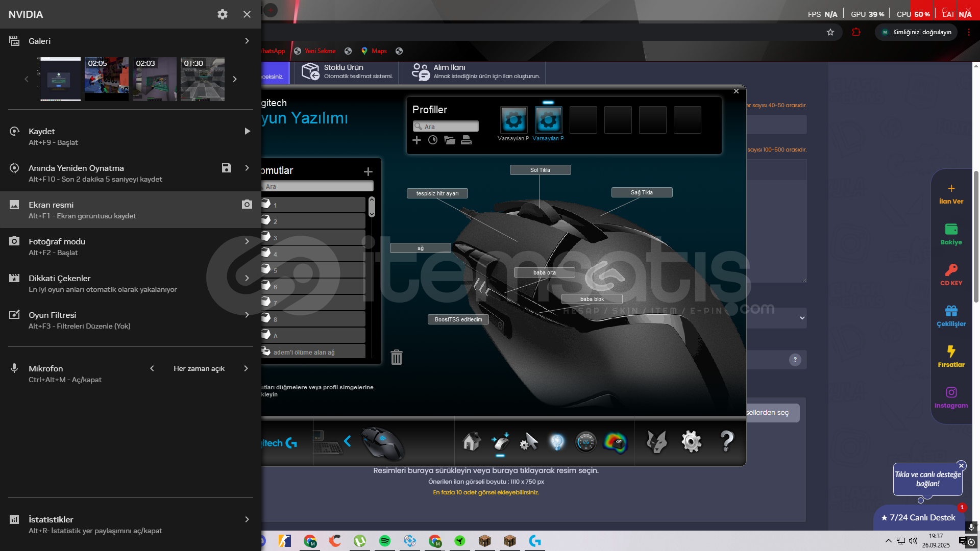
Task: Select command '5' in the command list
Action: [313, 270]
